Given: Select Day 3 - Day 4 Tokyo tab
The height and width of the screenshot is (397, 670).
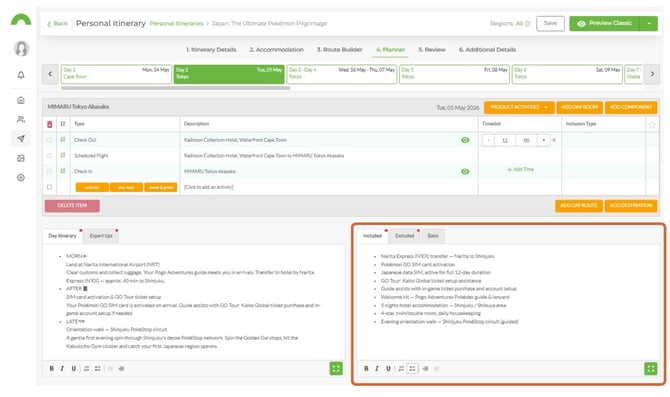Looking at the screenshot, I should 342,74.
